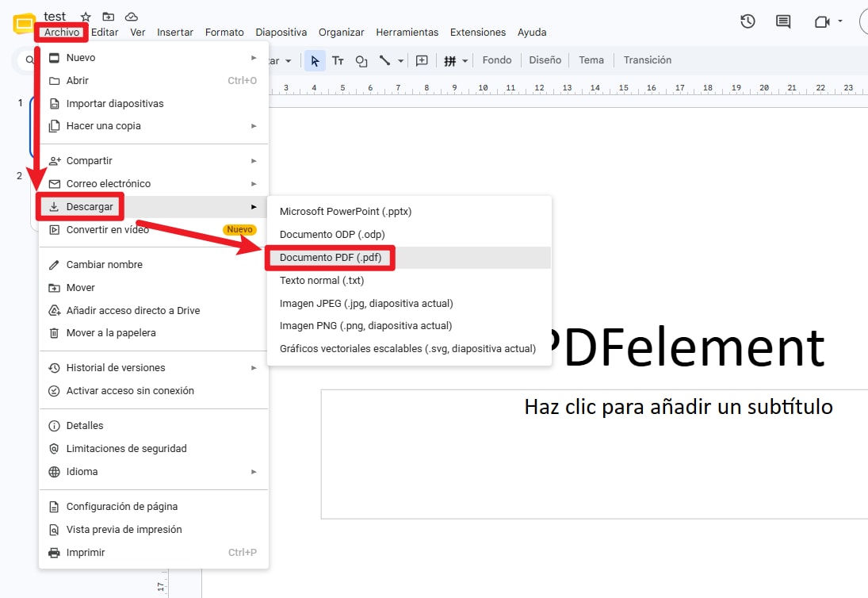Viewport: 868px width, 598px height.
Task: Click the PDFelement title text
Action: pyautogui.click(x=687, y=348)
